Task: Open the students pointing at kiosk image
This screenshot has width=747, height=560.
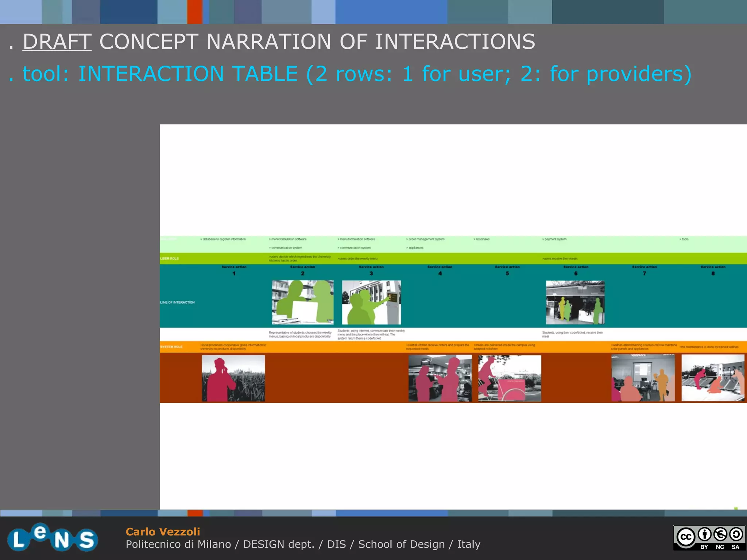Action: coord(371,302)
